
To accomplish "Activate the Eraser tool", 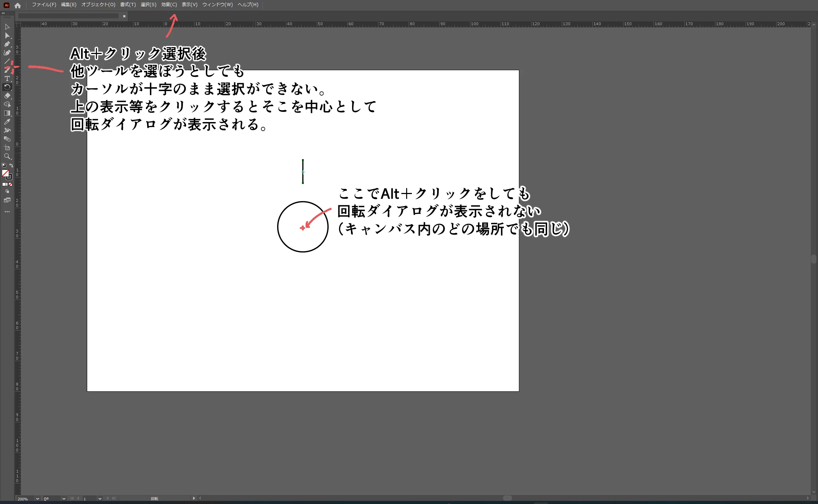I will (x=7, y=96).
